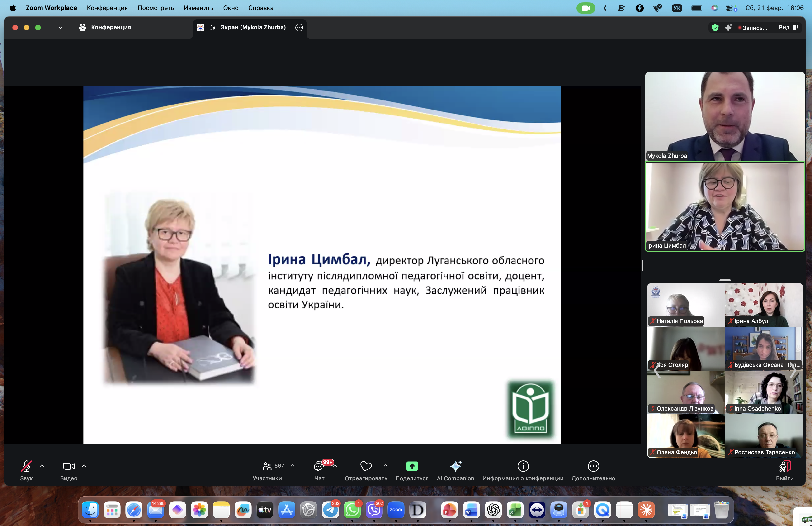
Task: Open the More options toolbar button
Action: (593, 466)
